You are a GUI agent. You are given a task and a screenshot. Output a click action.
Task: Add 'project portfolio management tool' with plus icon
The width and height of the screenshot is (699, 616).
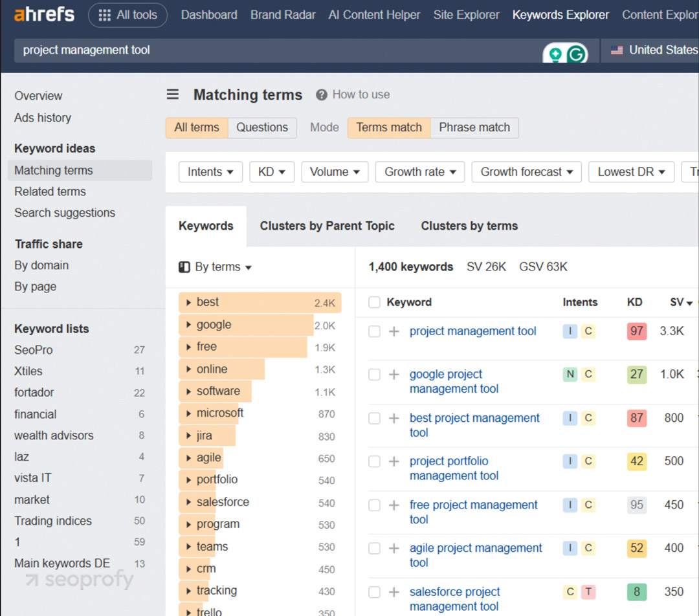[x=394, y=461]
